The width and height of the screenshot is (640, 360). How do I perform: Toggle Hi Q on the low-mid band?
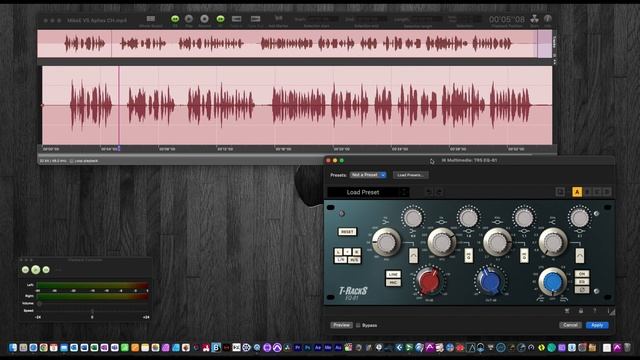[x=469, y=256]
